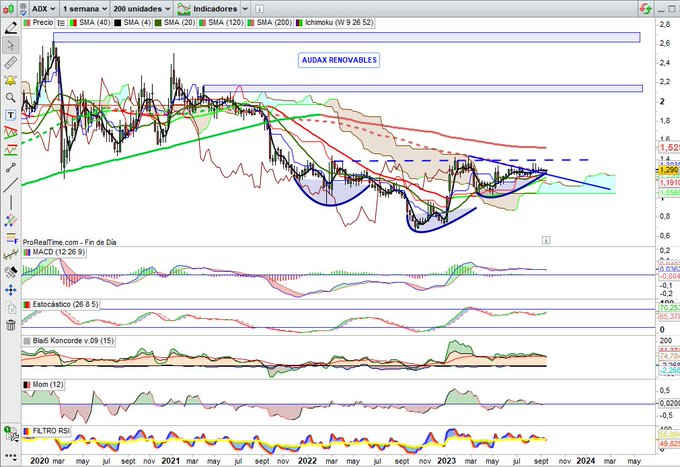Click the copy objects icon
This screenshot has width=680, height=467.
pyautogui.click(x=11, y=308)
